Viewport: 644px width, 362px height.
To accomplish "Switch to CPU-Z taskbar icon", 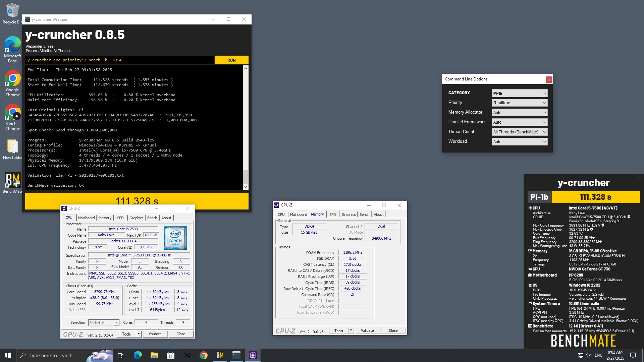I will pyautogui.click(x=253, y=355).
